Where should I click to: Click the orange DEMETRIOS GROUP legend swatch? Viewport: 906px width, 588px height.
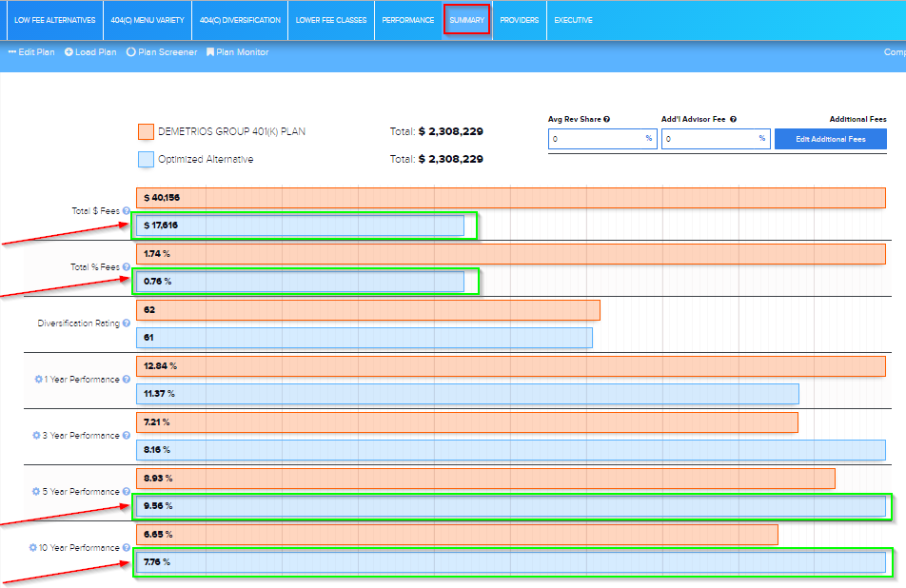tap(146, 131)
